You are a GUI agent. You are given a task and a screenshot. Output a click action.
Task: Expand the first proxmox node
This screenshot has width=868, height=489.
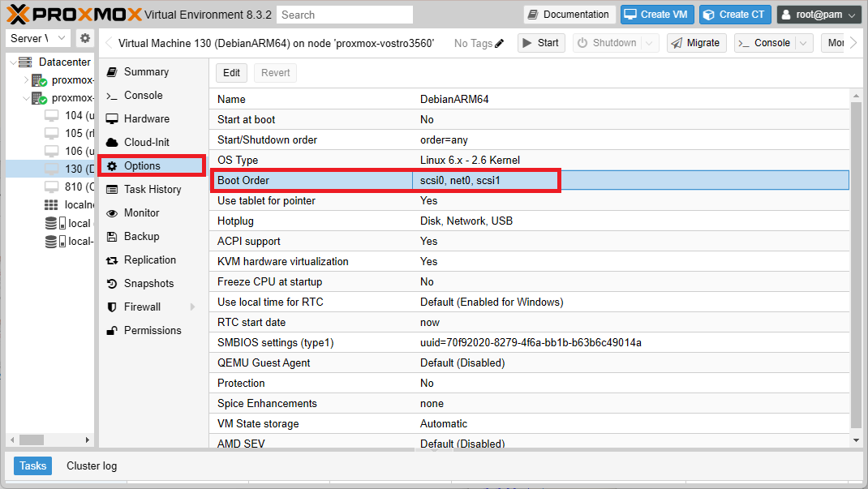[x=25, y=80]
